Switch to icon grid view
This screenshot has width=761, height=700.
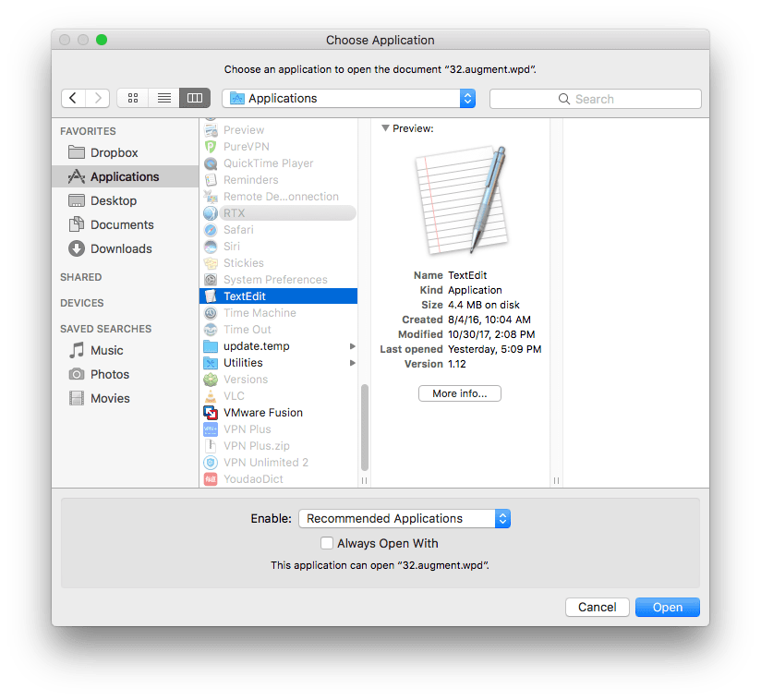click(x=133, y=98)
